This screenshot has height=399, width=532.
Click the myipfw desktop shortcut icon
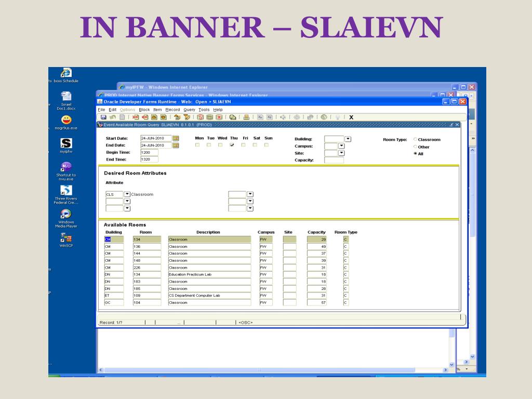66,146
